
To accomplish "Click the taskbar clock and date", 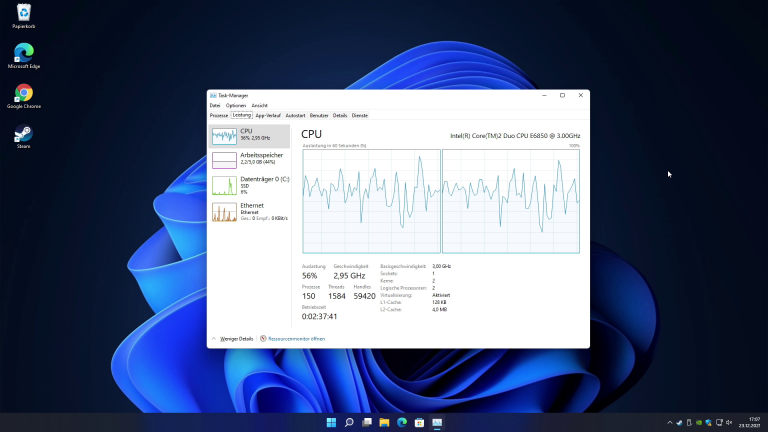I will (753, 423).
